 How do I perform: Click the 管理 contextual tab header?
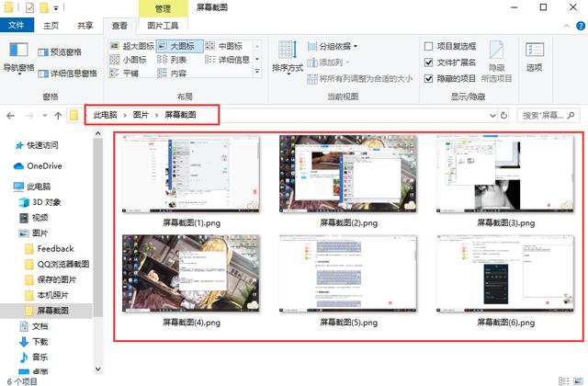click(163, 8)
